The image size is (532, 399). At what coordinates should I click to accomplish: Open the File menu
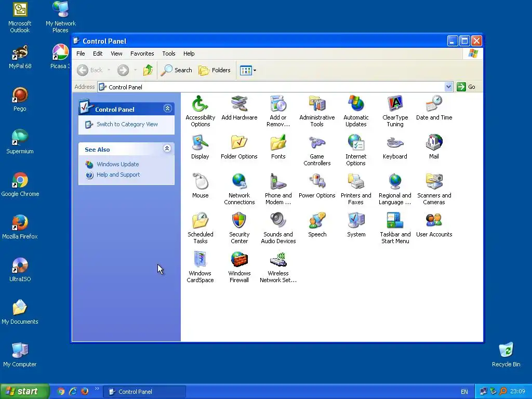(81, 54)
